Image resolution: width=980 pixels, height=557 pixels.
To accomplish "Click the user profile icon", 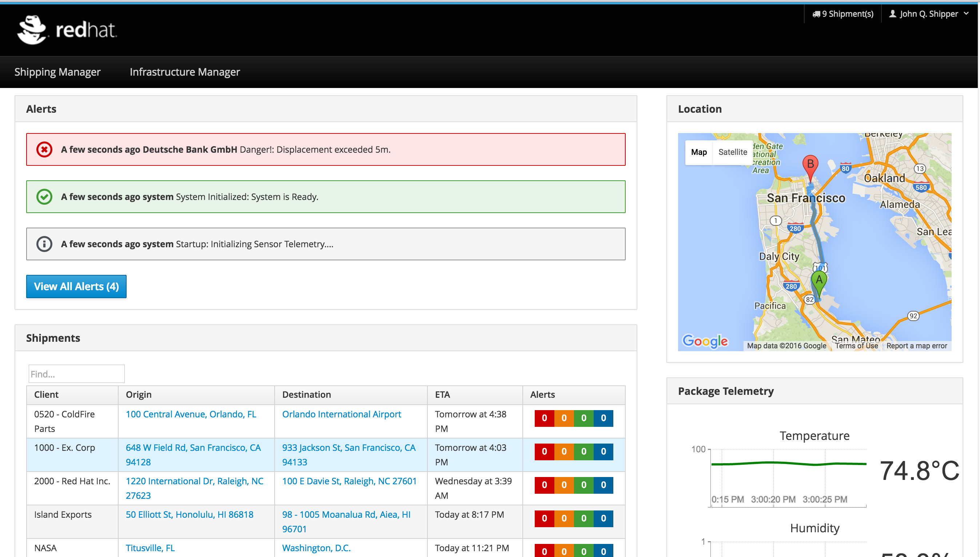I will tap(892, 14).
